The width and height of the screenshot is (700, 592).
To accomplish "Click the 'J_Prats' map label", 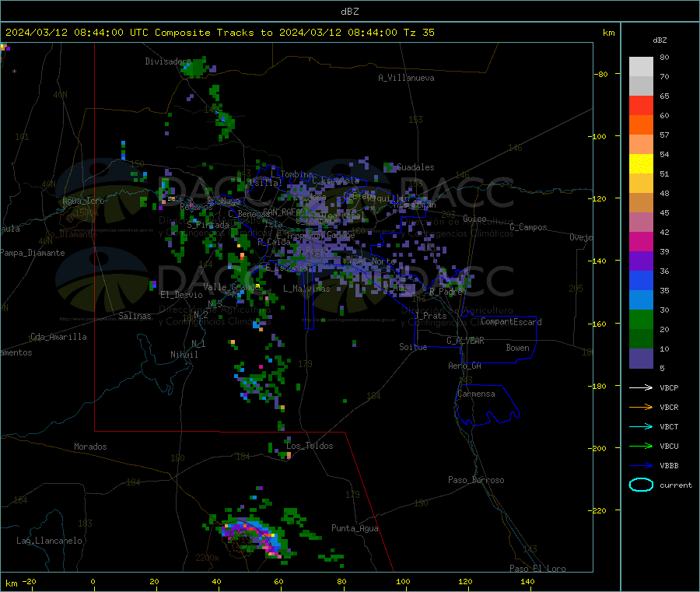I will tap(430, 316).
